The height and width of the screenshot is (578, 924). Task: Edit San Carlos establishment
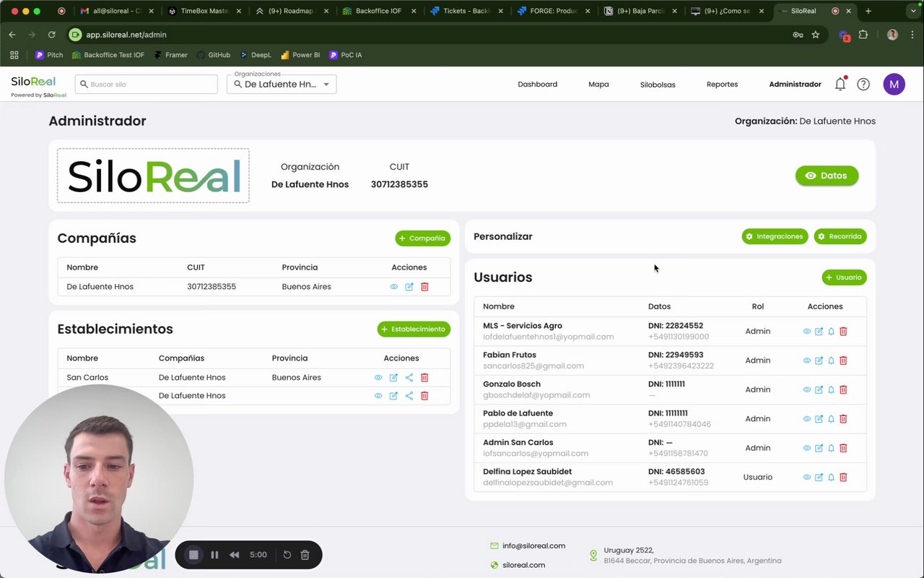point(393,377)
